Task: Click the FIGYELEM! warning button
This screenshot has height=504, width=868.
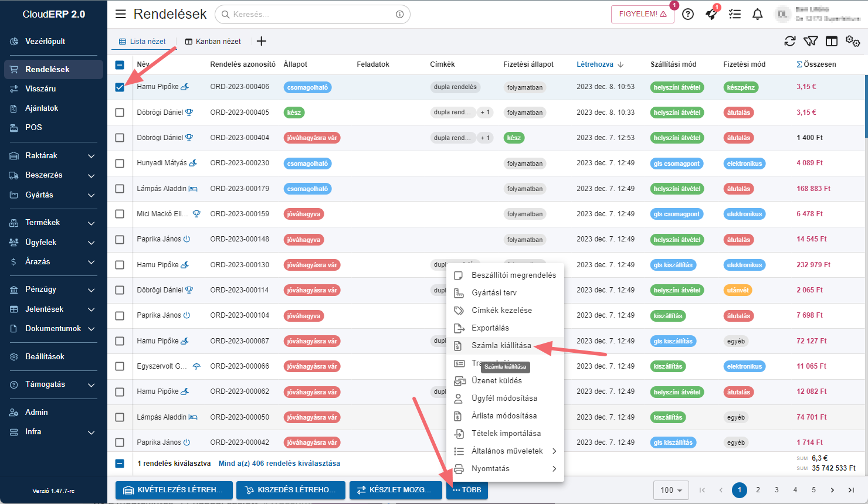Action: tap(643, 14)
